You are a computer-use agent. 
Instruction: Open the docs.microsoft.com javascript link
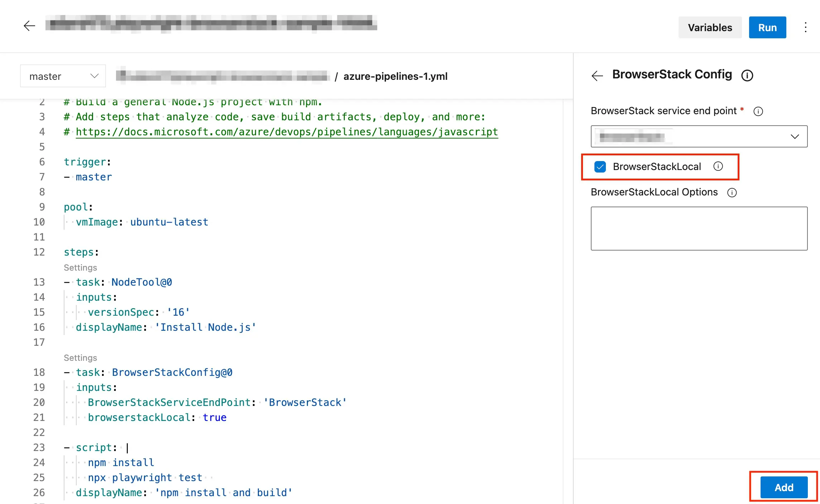tap(286, 132)
